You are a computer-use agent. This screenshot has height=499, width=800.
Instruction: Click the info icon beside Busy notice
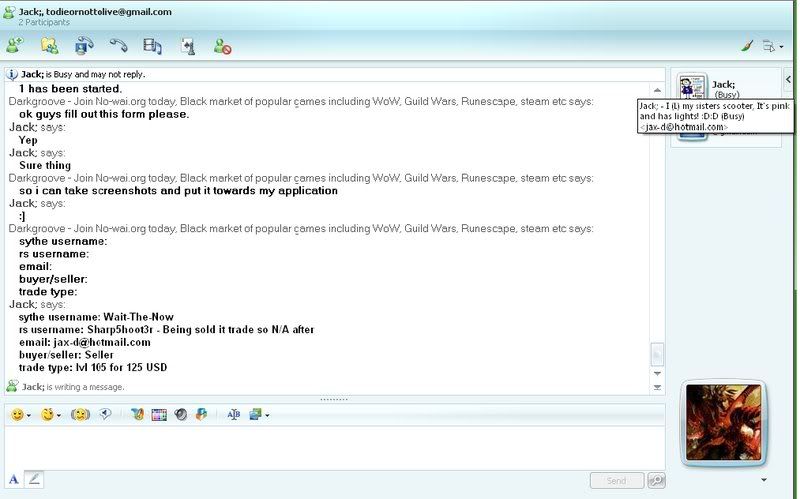point(12,74)
